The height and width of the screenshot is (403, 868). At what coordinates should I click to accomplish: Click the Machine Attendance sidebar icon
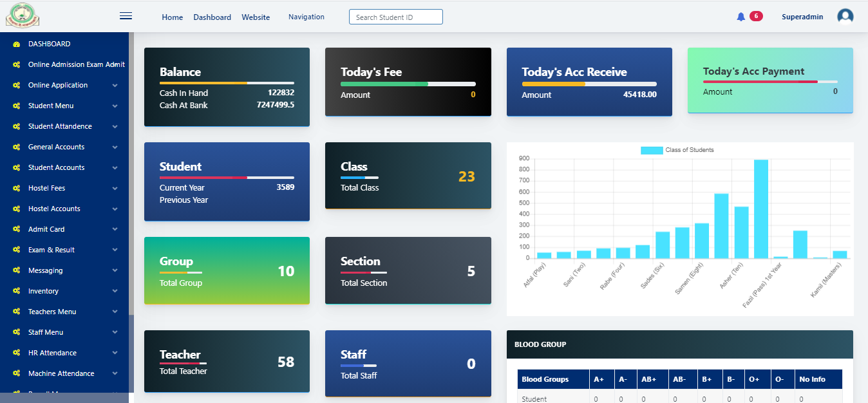pyautogui.click(x=16, y=374)
